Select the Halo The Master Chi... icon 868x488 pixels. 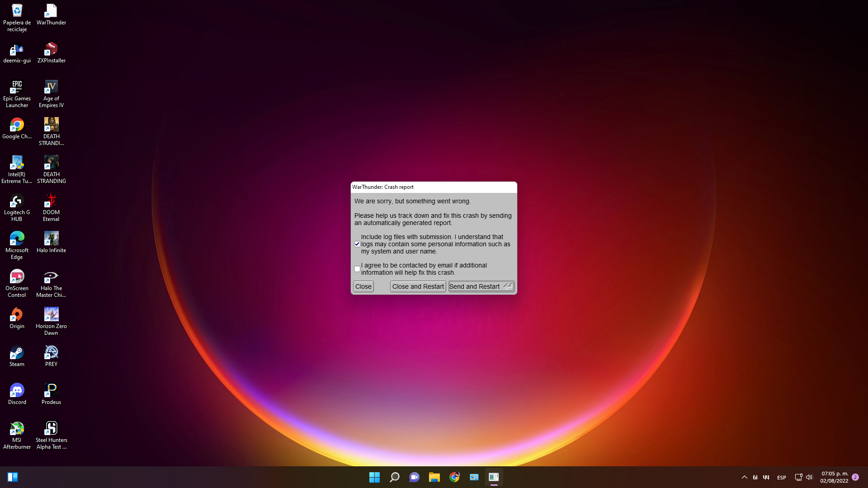coord(51,284)
